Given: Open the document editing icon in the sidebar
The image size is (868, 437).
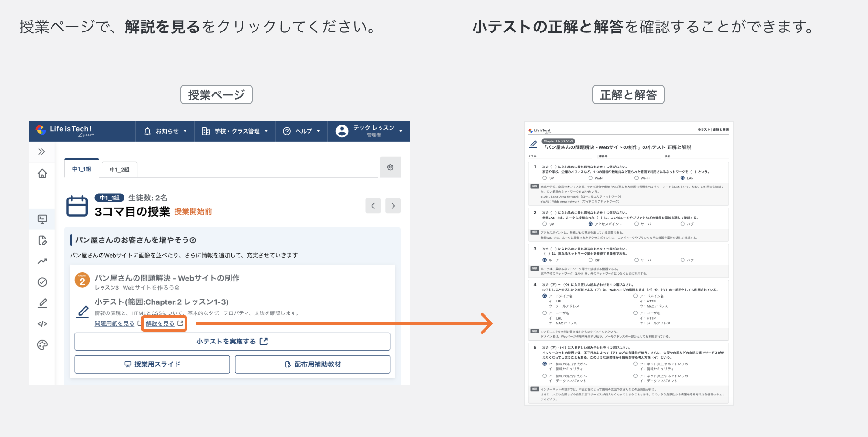Looking at the screenshot, I should tap(42, 240).
